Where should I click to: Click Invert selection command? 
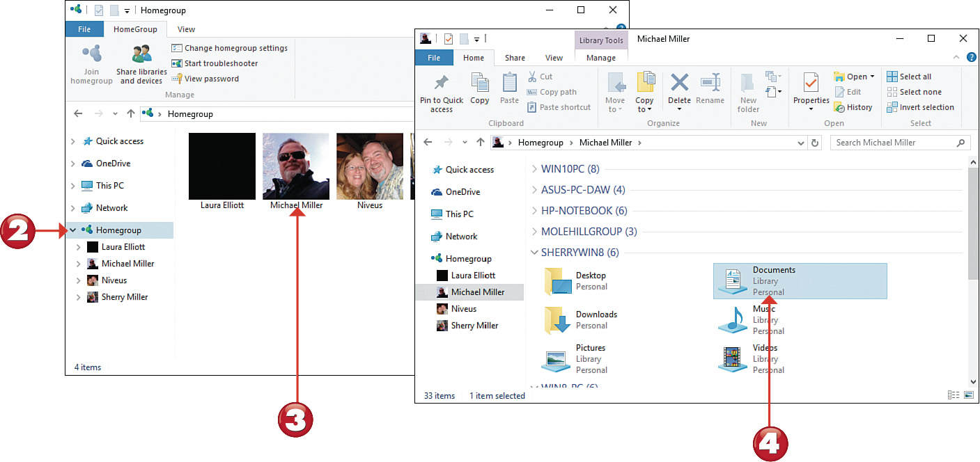pyautogui.click(x=920, y=107)
